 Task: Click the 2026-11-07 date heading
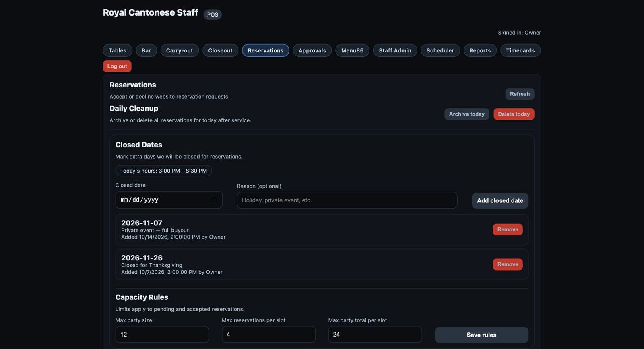[x=142, y=223]
